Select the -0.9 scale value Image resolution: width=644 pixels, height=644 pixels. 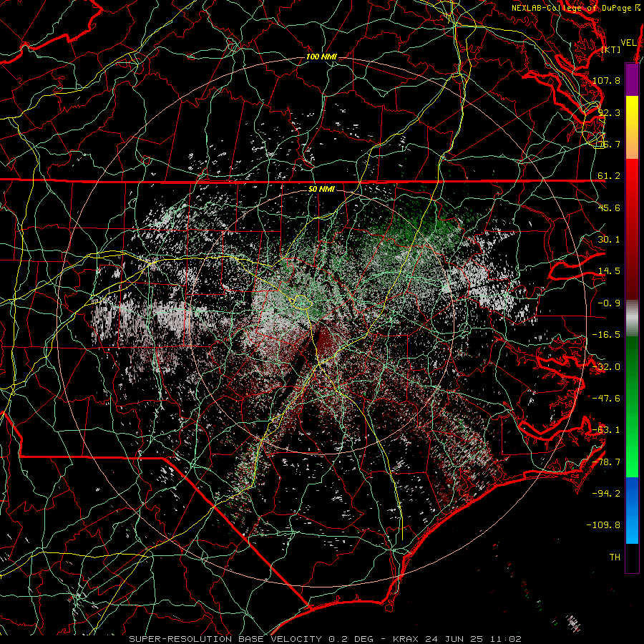coord(609,303)
